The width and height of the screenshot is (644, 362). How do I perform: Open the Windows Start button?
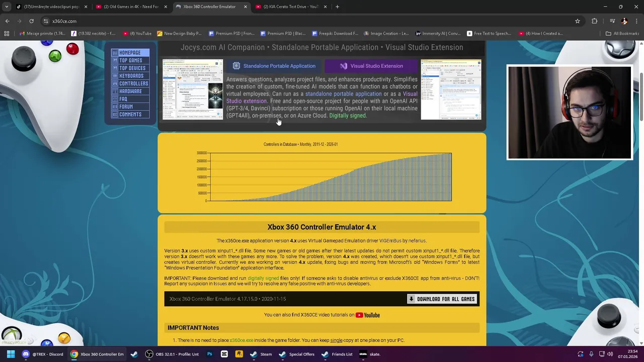point(11,354)
